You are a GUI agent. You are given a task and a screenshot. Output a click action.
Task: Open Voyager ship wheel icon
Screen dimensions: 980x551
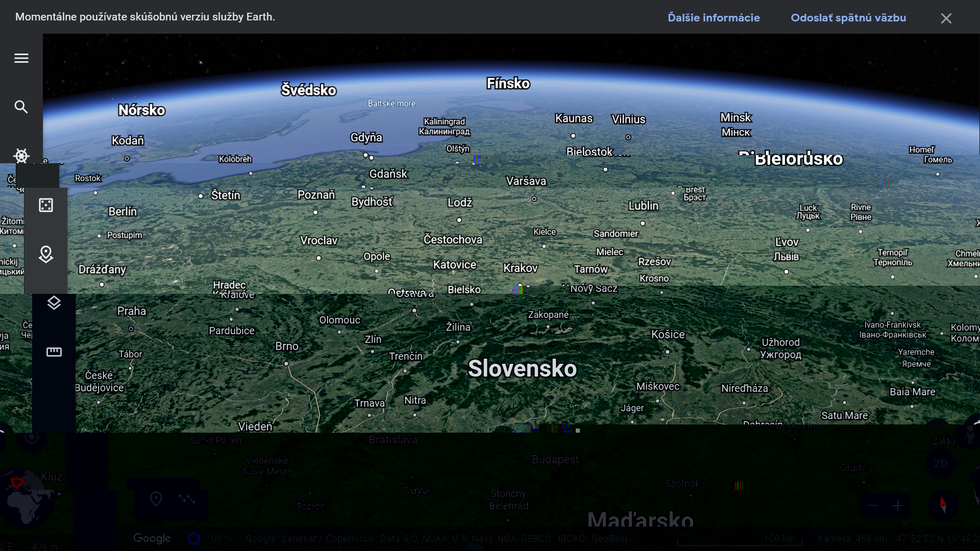[21, 156]
